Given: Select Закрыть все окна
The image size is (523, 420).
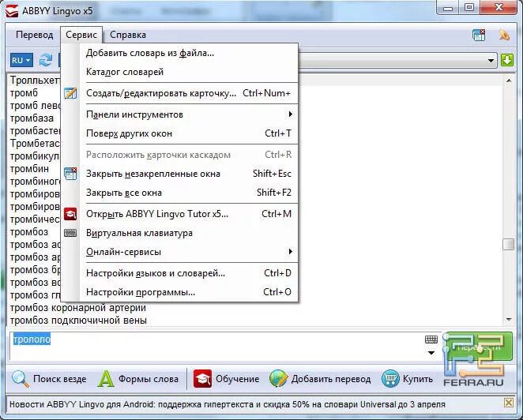Looking at the screenshot, I should click(x=189, y=193).
